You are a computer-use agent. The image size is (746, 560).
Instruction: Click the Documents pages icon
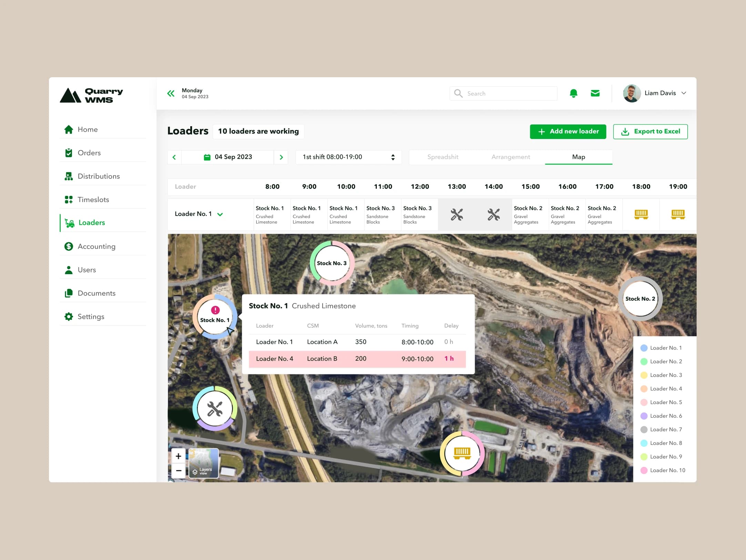[69, 293]
